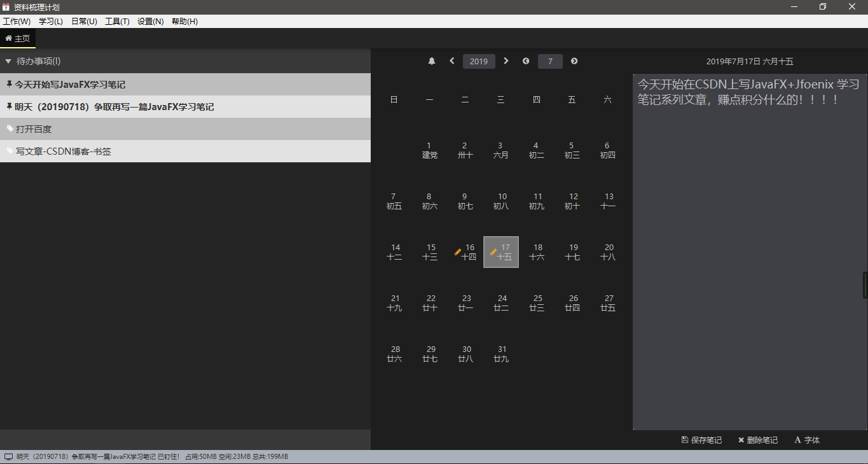Click the tag icon beside 写文章-CSDN博客-书签
The width and height of the screenshot is (868, 464).
10,151
